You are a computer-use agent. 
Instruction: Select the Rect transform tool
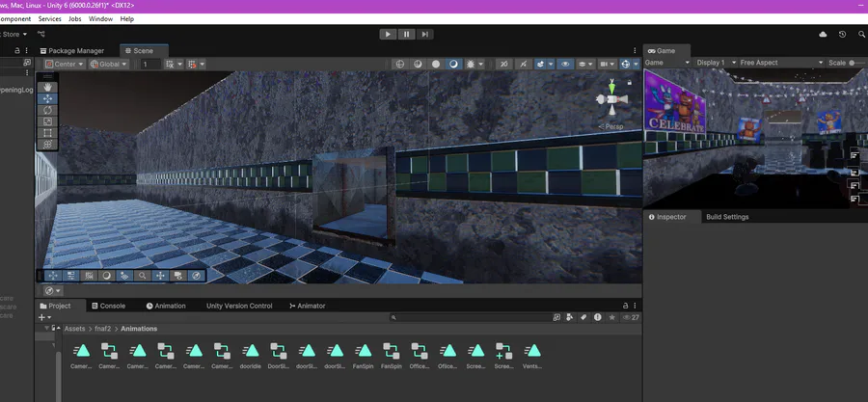click(x=47, y=133)
